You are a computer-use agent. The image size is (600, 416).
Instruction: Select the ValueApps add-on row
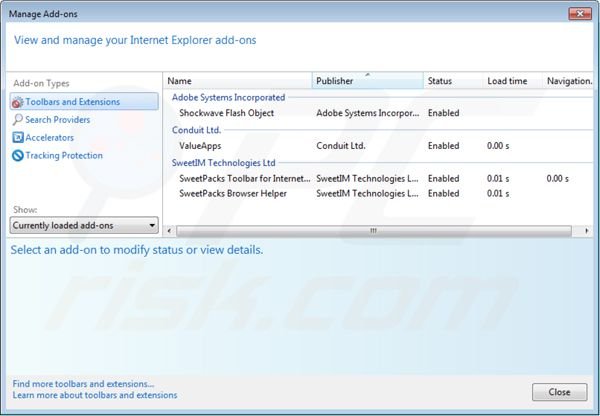[x=378, y=146]
